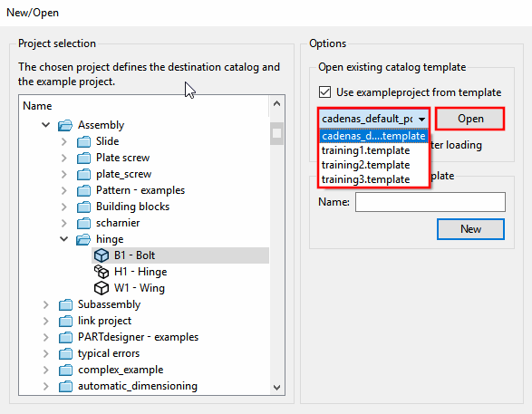The height and width of the screenshot is (414, 532).
Task: Click the Name input field
Action: pos(430,202)
